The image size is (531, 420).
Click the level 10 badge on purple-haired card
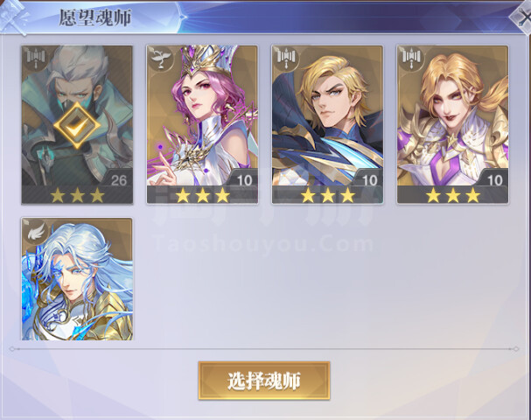coord(244,180)
